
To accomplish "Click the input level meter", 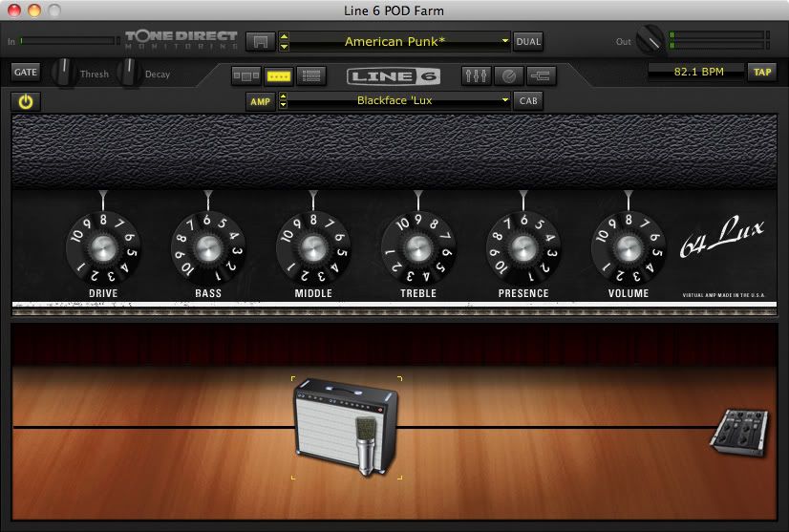I will coord(70,41).
